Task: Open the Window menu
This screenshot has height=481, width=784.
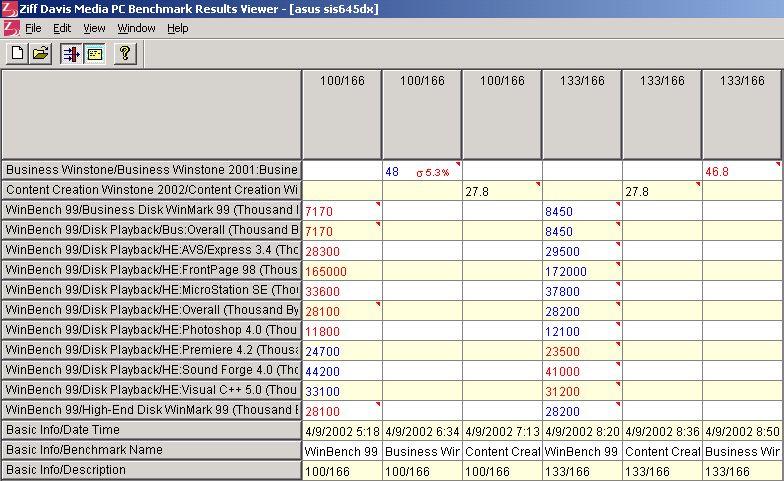Action: [x=136, y=28]
